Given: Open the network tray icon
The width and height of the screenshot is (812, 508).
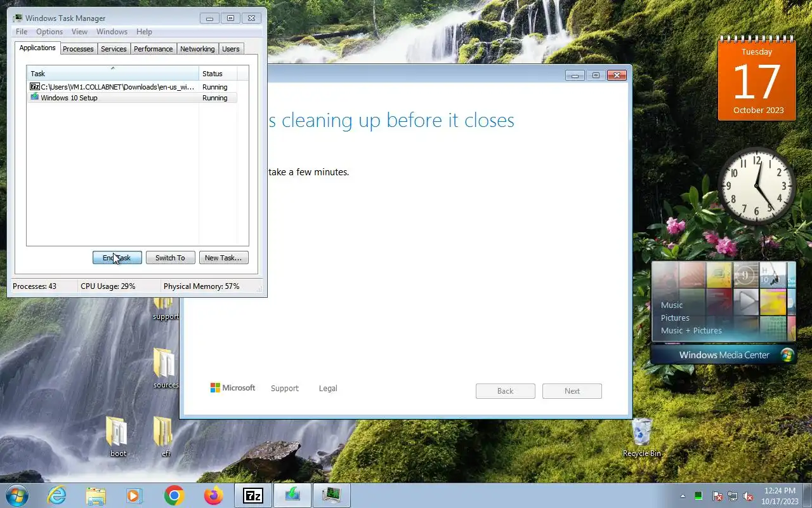Looking at the screenshot, I should coord(733,496).
